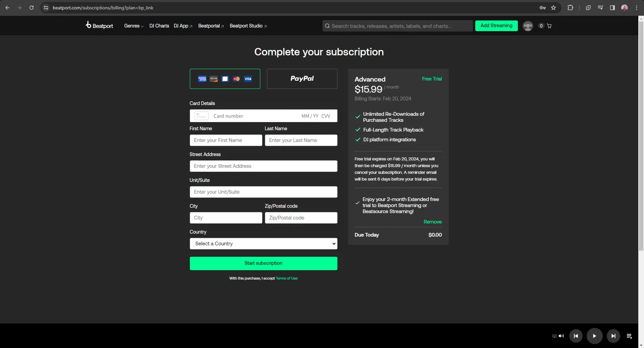Click the Unit/Suite field
The width and height of the screenshot is (644, 348).
coord(264,192)
